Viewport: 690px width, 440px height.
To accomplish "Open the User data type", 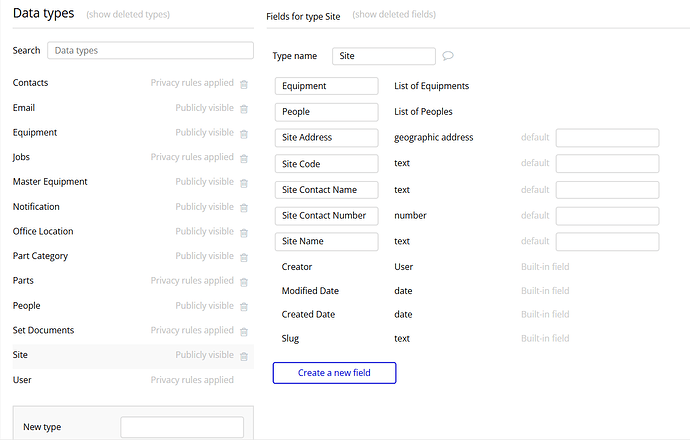I will click(22, 380).
